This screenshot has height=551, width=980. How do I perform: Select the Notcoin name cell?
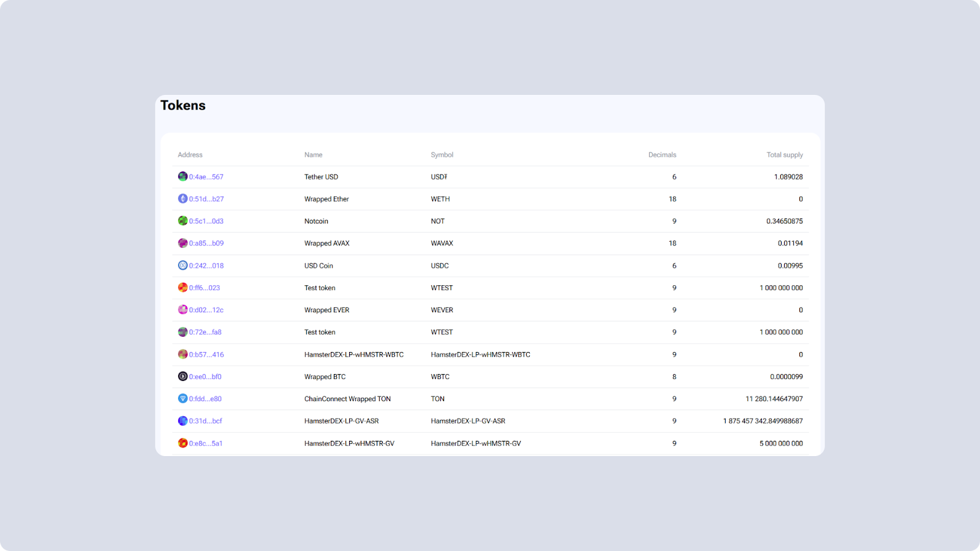coord(316,221)
